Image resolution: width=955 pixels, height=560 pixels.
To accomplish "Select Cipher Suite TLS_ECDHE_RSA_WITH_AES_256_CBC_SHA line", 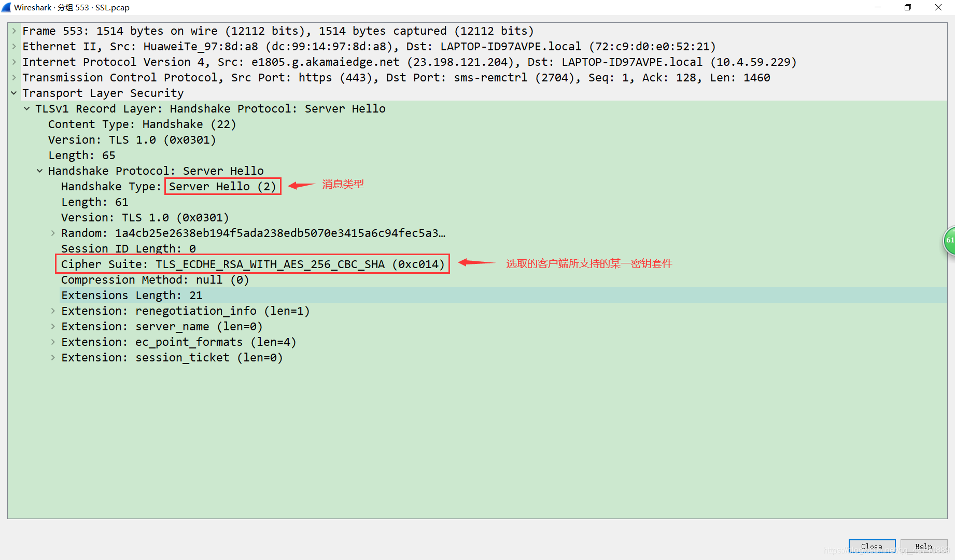I will [x=253, y=264].
